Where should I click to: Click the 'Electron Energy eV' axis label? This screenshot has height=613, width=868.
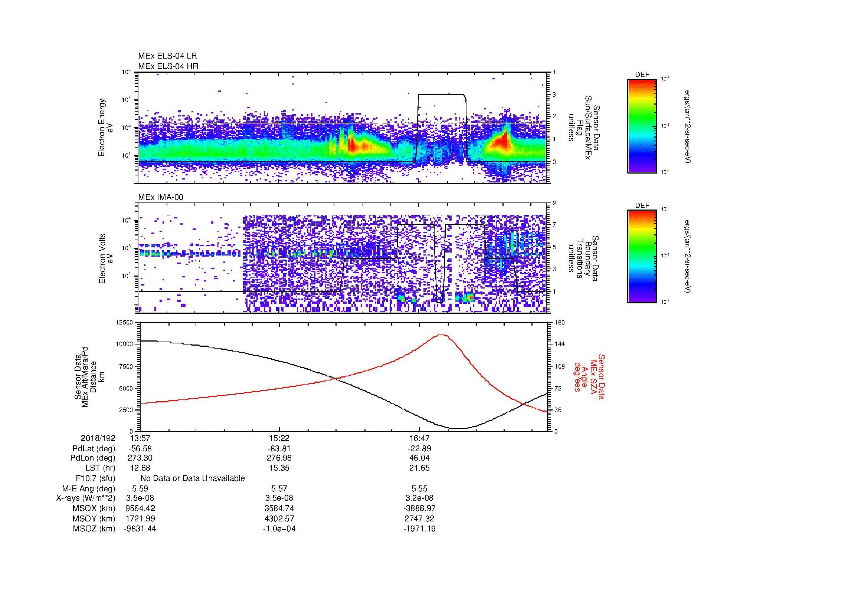(105, 128)
